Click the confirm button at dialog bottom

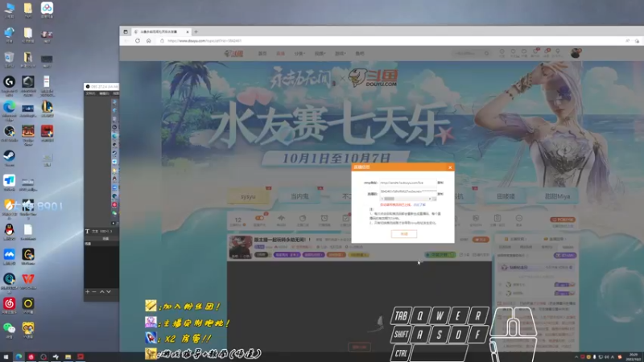pos(404,233)
